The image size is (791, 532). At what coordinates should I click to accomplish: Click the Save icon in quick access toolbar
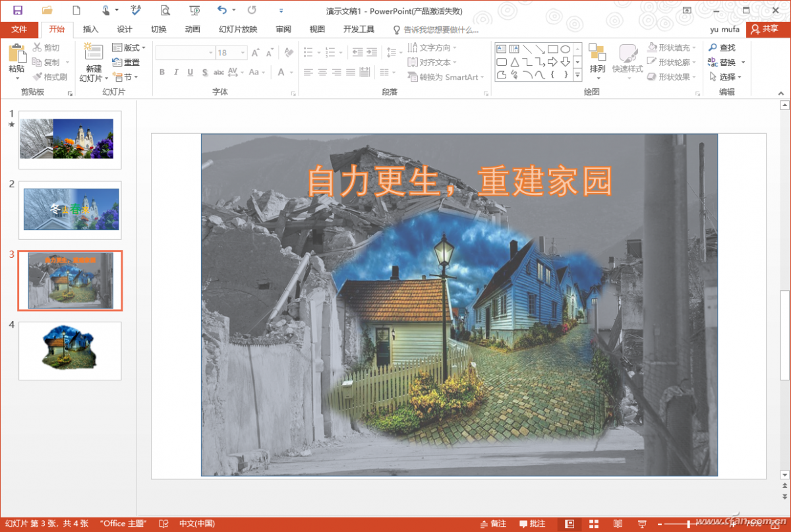(18, 10)
